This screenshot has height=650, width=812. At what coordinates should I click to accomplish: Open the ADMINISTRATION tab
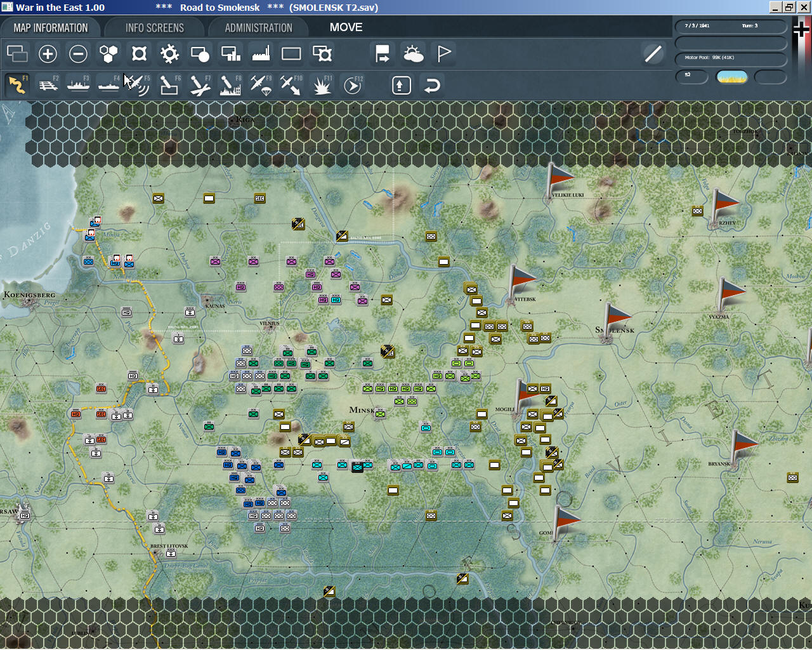[258, 28]
